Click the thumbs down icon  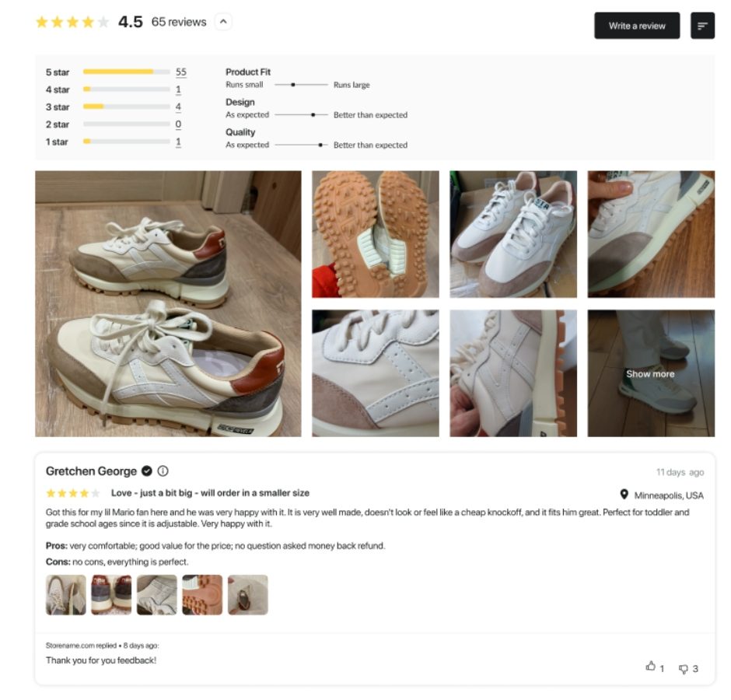coord(684,668)
